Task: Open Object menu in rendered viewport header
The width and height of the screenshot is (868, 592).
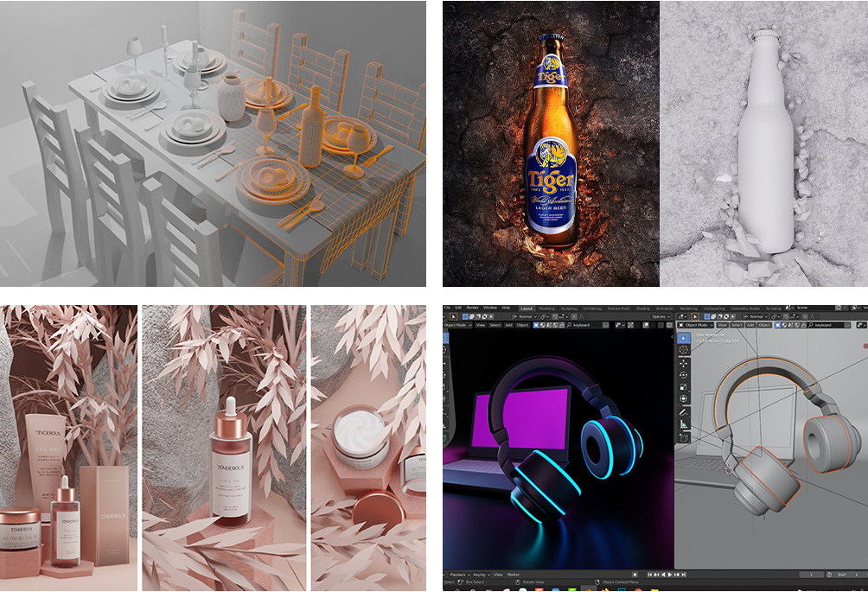Action: [x=522, y=325]
